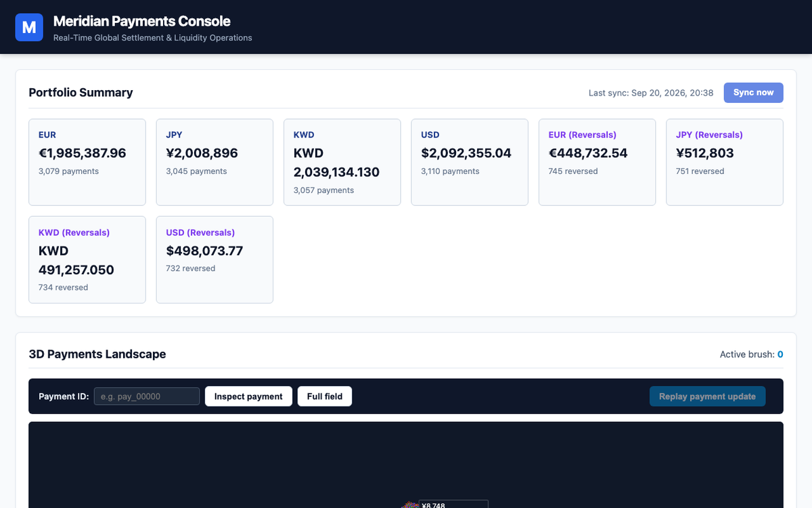Click Inspect payment button
This screenshot has width=812, height=508.
click(248, 396)
